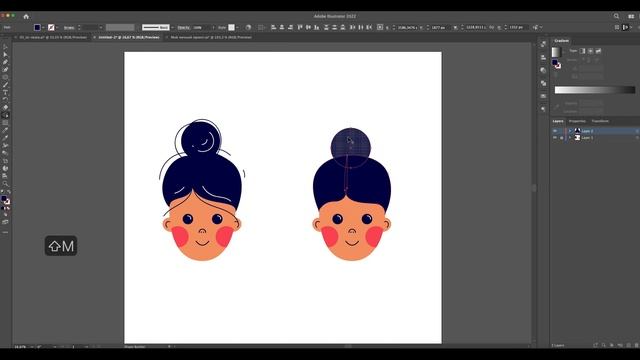Open the Opacity value arrow
The image size is (640, 360).
(213, 27)
